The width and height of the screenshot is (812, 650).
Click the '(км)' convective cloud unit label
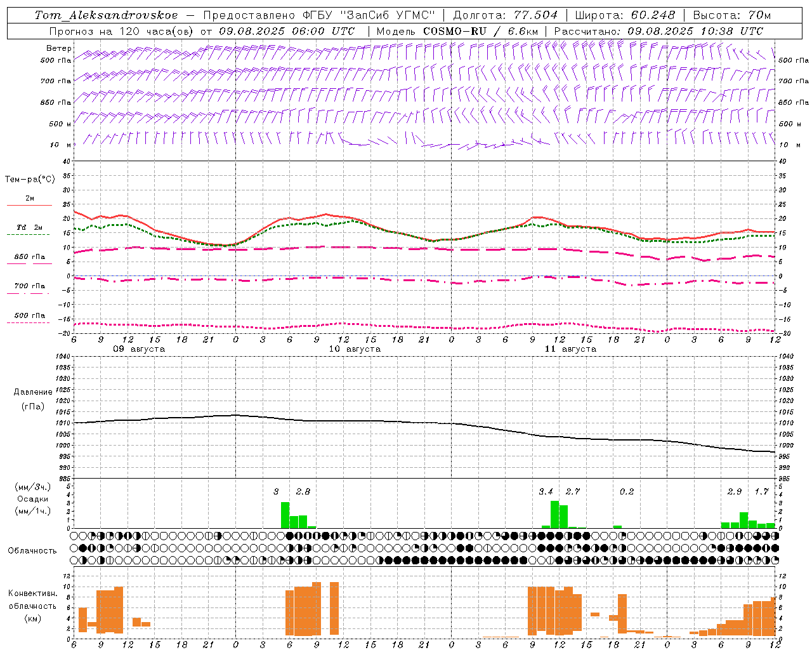pyautogui.click(x=32, y=618)
